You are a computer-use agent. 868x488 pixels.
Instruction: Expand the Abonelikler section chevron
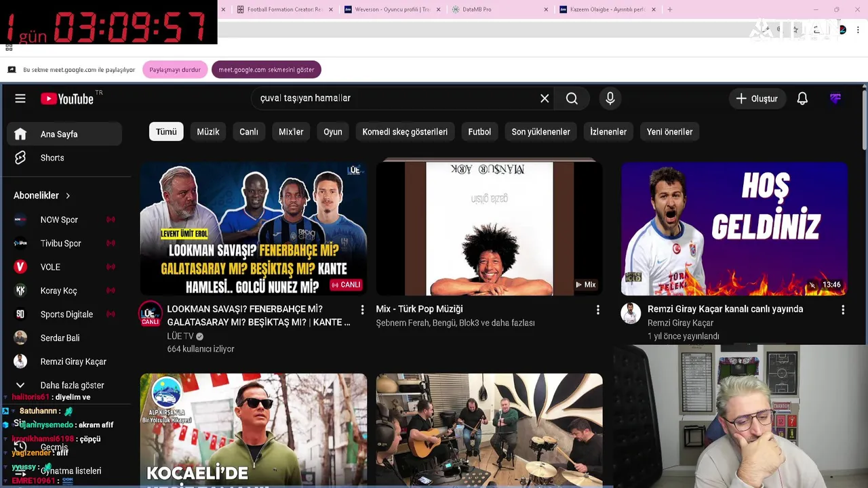click(68, 195)
